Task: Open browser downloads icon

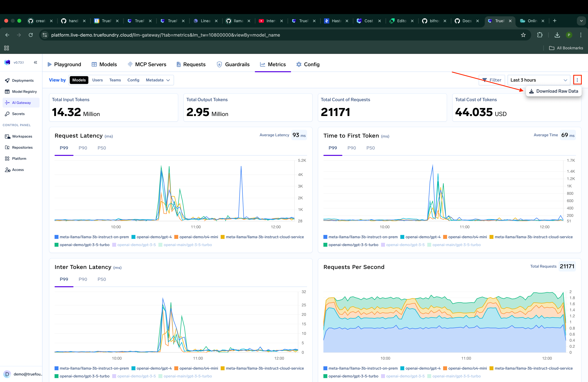Action: tap(557, 35)
